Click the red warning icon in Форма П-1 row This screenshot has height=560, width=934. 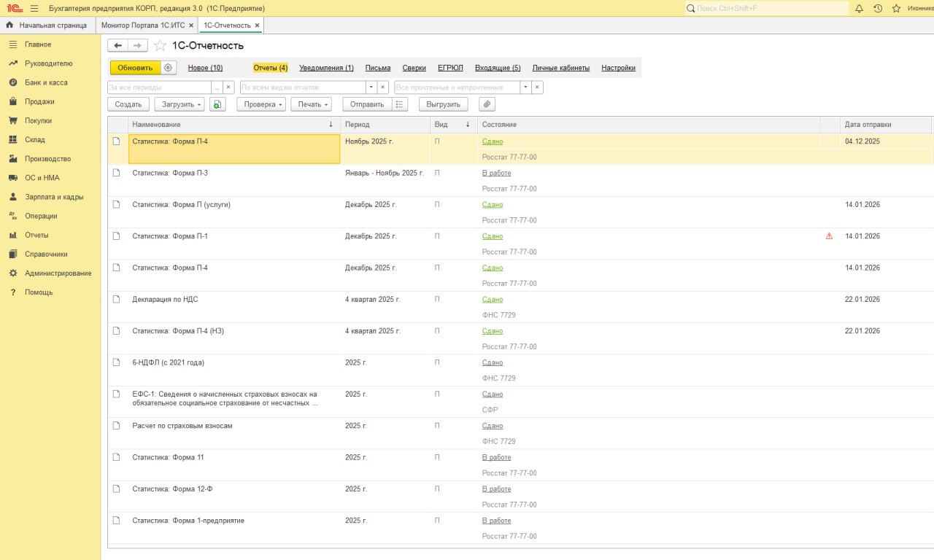[829, 236]
